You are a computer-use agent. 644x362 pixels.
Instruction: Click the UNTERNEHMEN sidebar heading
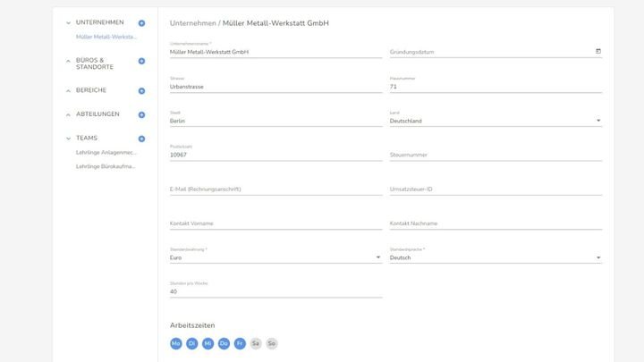100,22
